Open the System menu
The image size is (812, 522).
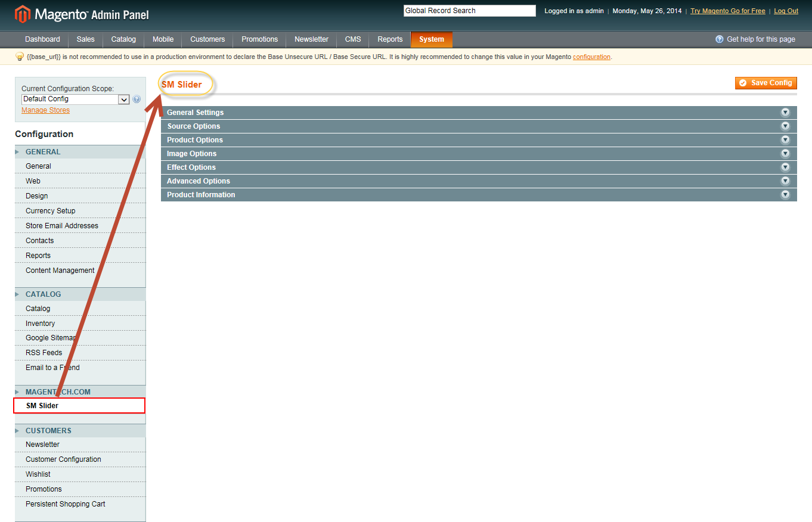[x=432, y=39]
